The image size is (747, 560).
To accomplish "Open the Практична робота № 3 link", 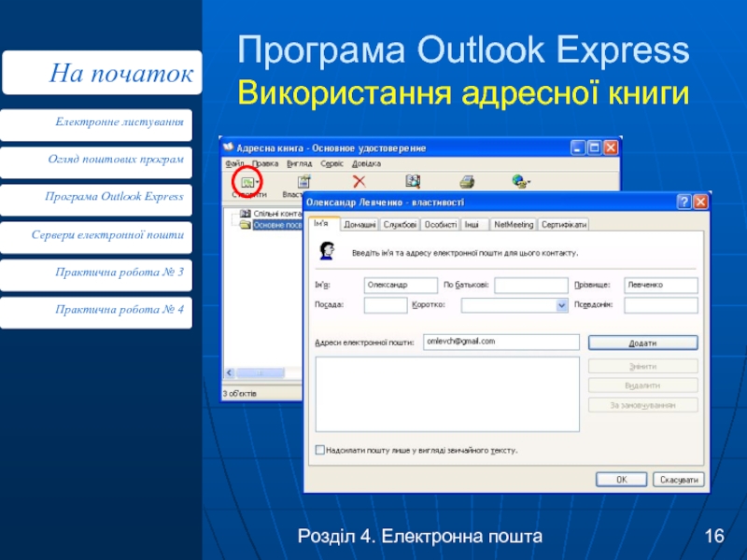I will click(96, 274).
